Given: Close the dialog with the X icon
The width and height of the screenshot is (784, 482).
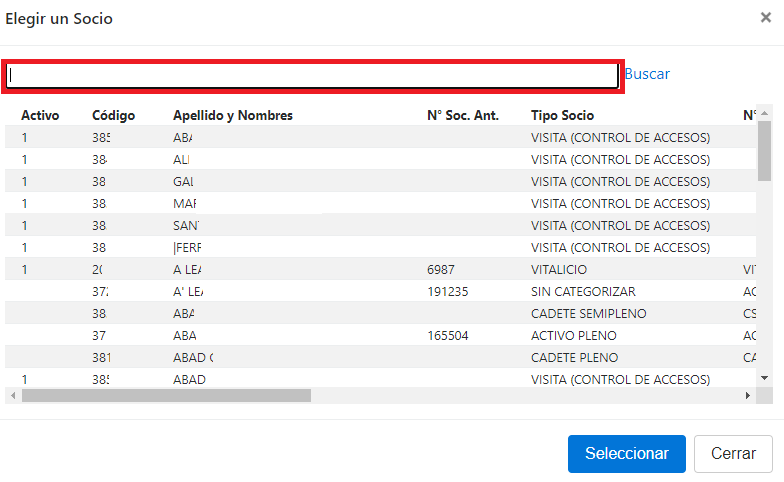Looking at the screenshot, I should tap(765, 17).
